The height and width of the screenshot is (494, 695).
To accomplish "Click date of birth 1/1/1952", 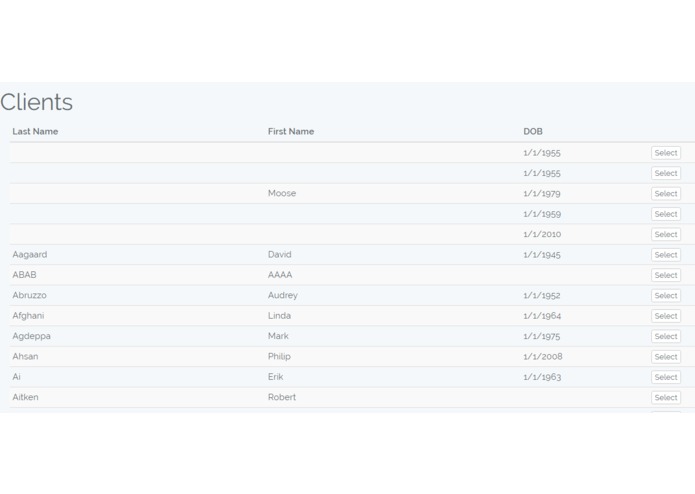I will 542,296.
